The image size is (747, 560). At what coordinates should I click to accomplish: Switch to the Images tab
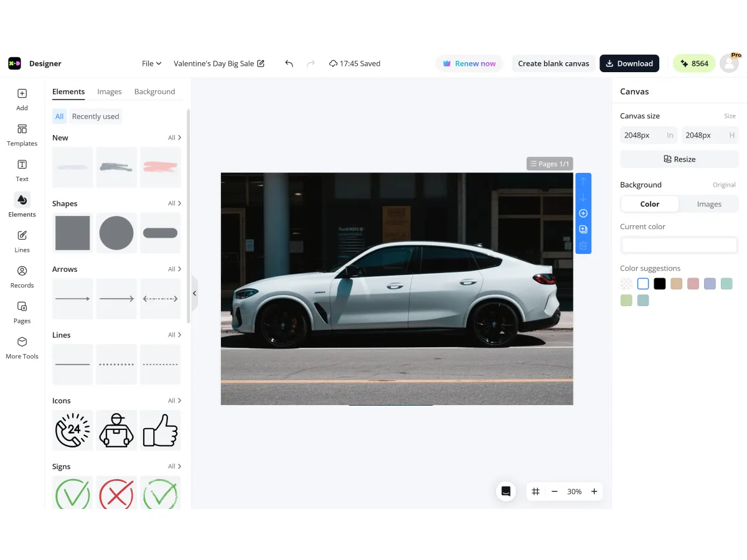tap(110, 91)
